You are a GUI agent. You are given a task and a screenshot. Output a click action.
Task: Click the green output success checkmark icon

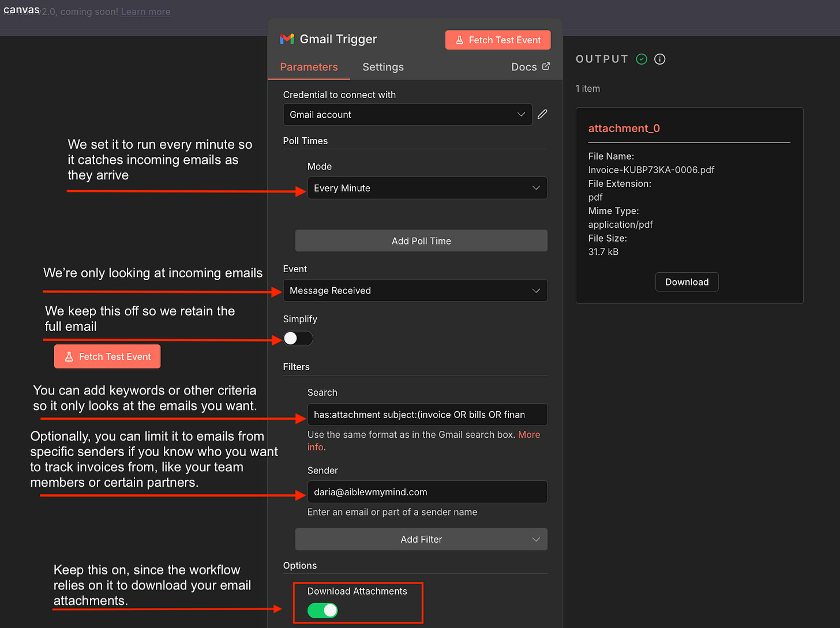coord(642,59)
